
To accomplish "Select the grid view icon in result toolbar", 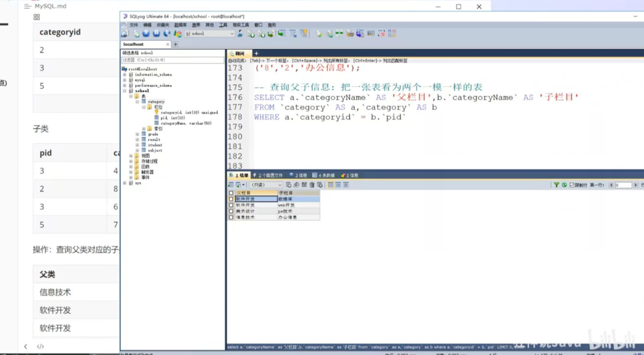I will pos(330,185).
